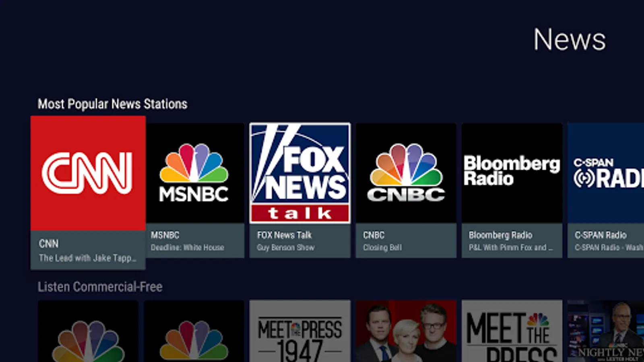
Task: Click the 'C-SPAN Radio - Wash' caption
Action: coord(609,247)
